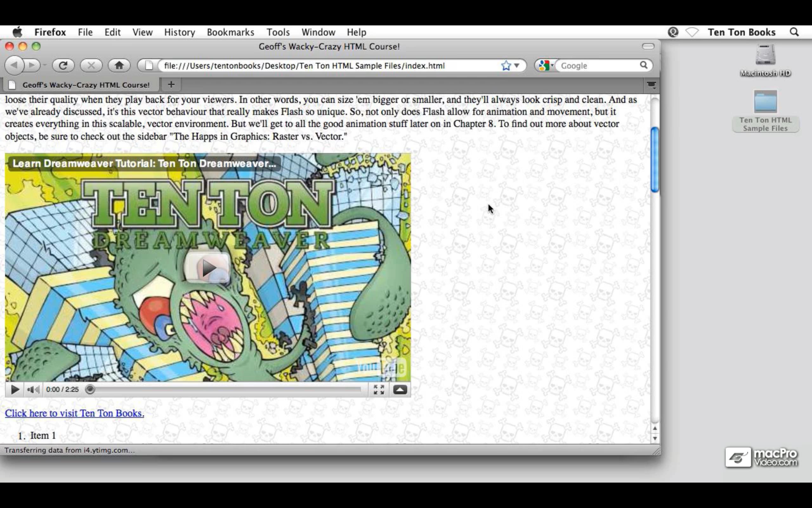812x508 pixels.
Task: Click the Item 1 list entry
Action: coord(43,436)
